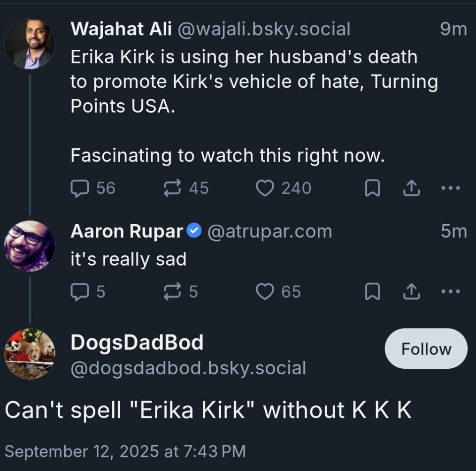
Task: Like Wajahat Ali's post
Action: [x=265, y=188]
